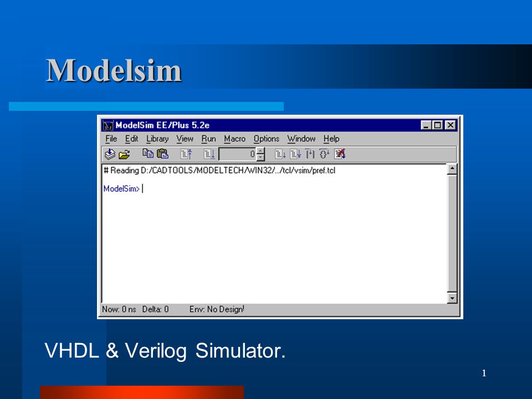Click the Break simulation toolbar icon

[340, 154]
